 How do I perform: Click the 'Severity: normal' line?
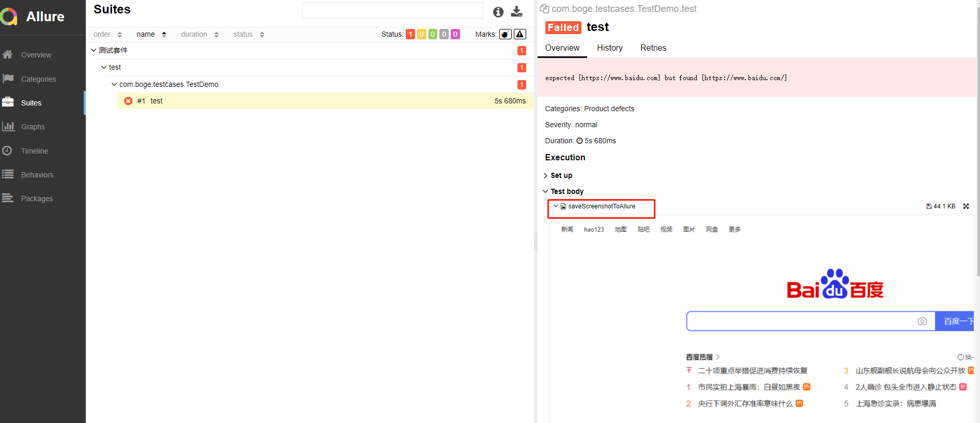[x=571, y=125]
